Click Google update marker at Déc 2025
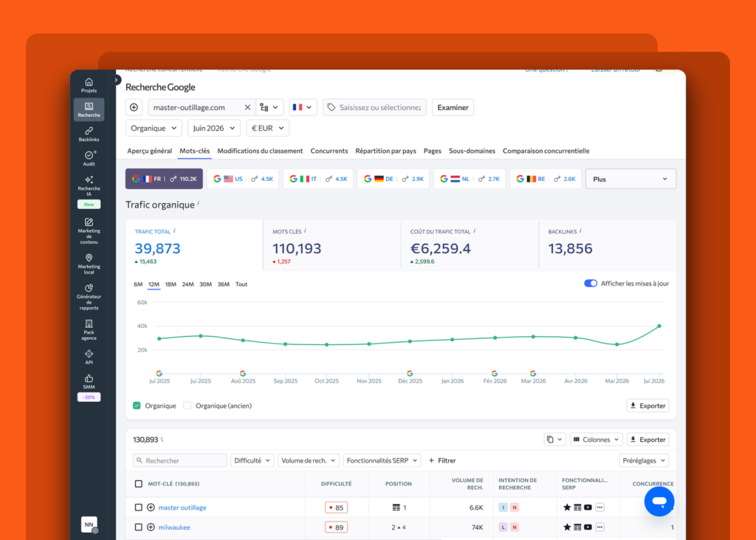Screen dimensions: 756x540 (x=410, y=374)
